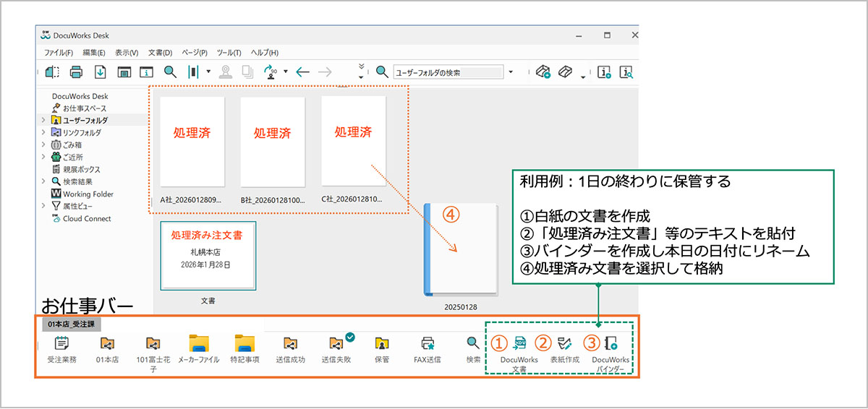This screenshot has height=409, width=868.
Task: Open the ヘルプ(H) menu
Action: pos(264,53)
